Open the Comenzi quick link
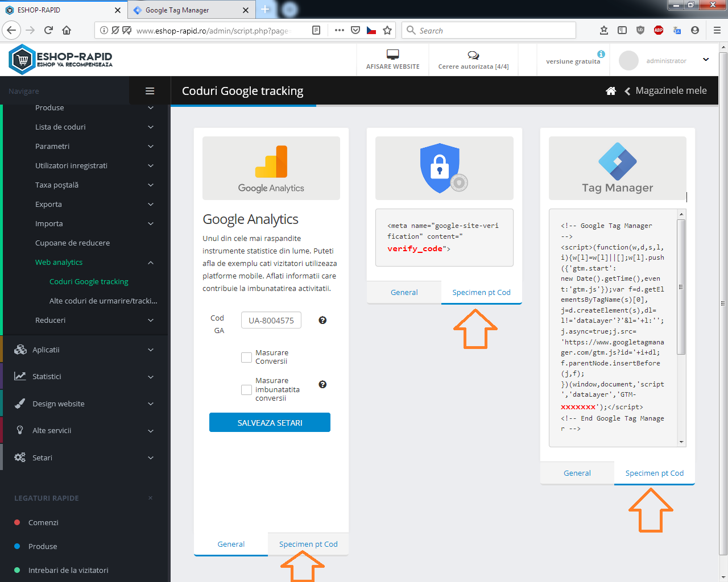 (x=43, y=522)
